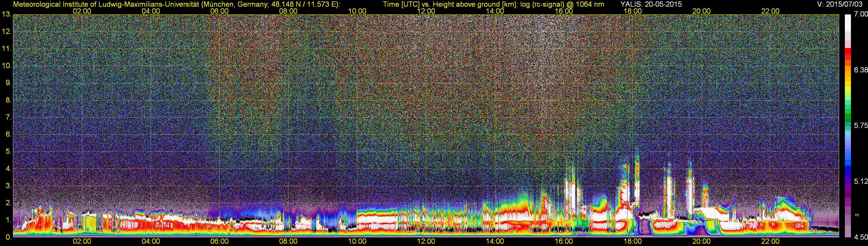This screenshot has height=246, width=868.
Task: Click 08:00 on the bottom time axis
Action: pos(288,241)
